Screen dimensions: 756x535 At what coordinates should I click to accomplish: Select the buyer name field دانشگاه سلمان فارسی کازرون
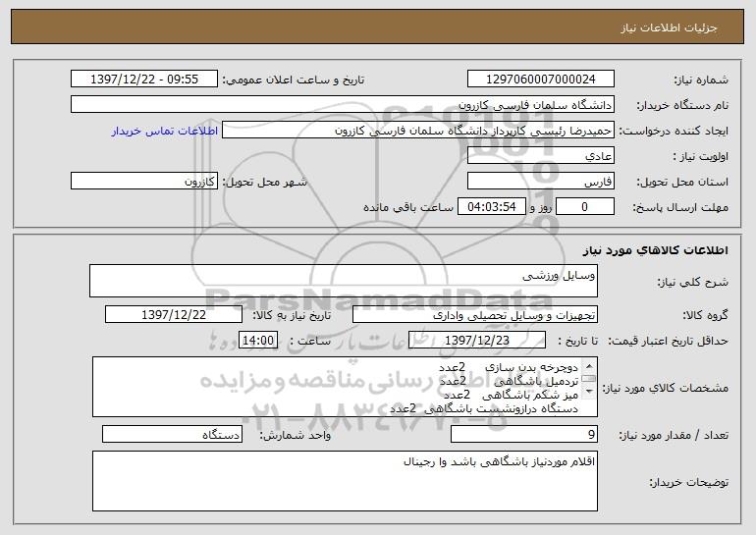(x=343, y=105)
